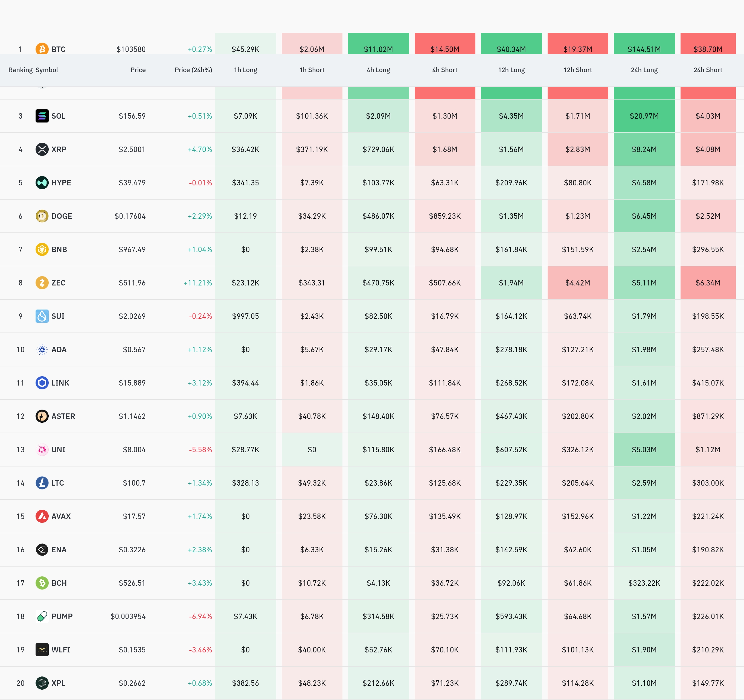This screenshot has height=700, width=744.
Task: Click the WLFI coin icon
Action: [x=42, y=650]
